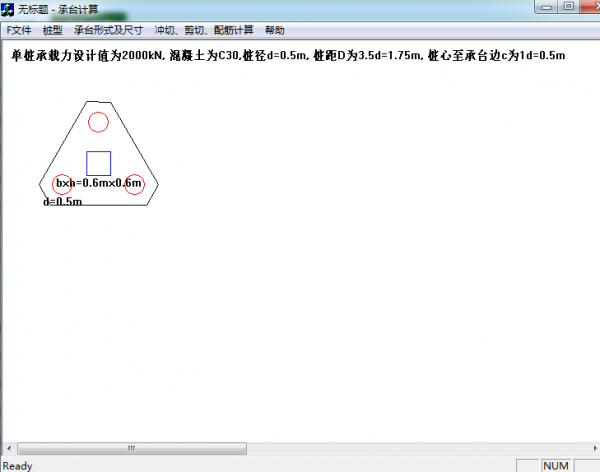Click the NUM indicator in status bar
This screenshot has width=600, height=472.
(556, 466)
